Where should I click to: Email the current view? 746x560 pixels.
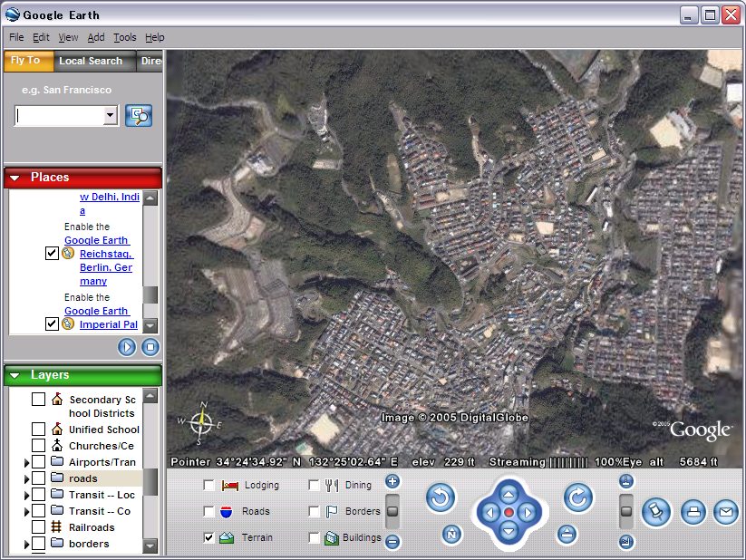[x=725, y=512]
